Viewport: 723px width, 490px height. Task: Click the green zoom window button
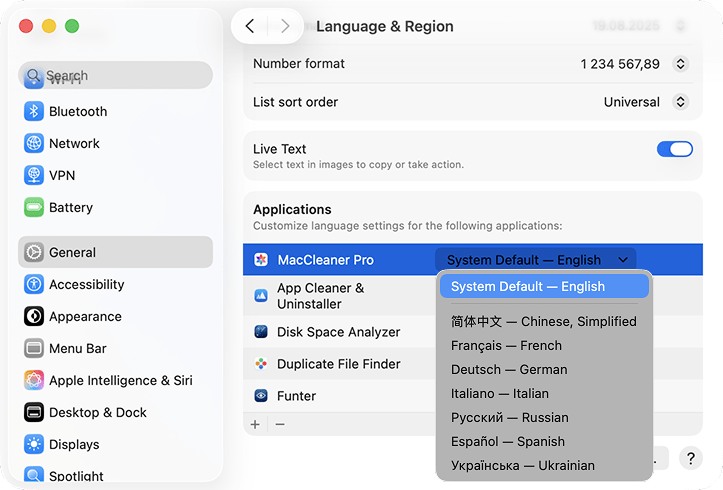coord(72,26)
